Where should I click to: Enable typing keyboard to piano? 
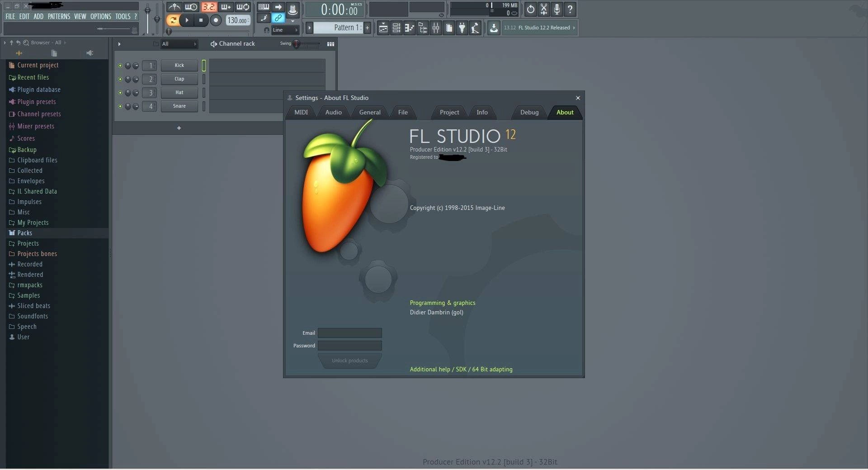(x=264, y=7)
